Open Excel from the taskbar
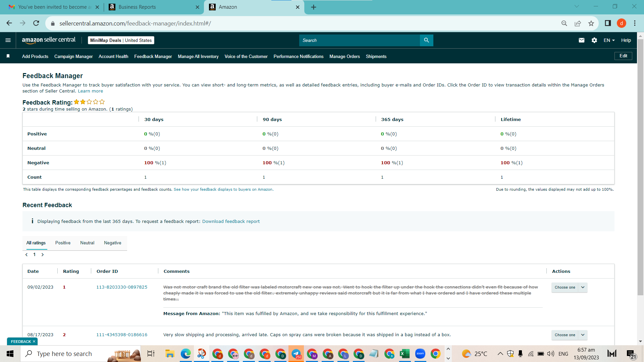The image size is (644, 362). click(405, 354)
